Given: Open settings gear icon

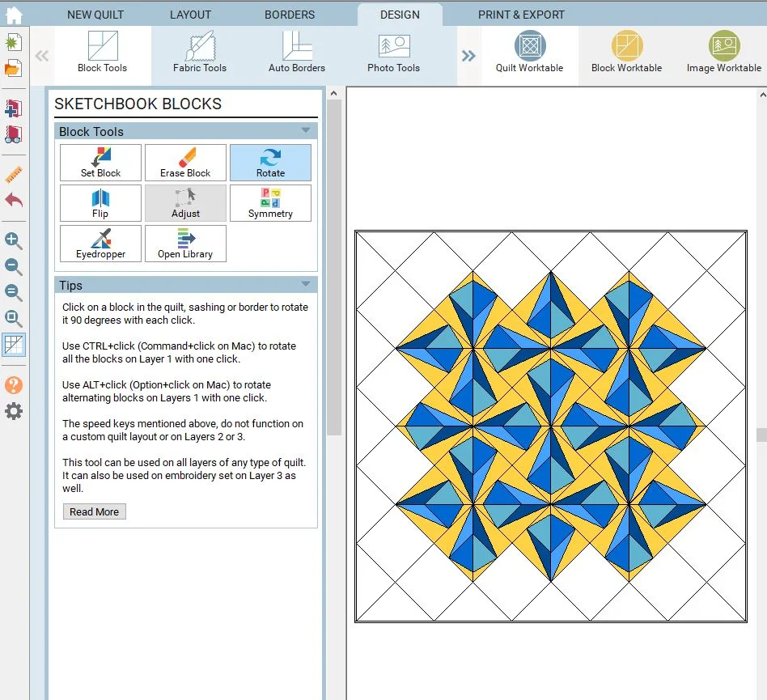Looking at the screenshot, I should coord(13,411).
